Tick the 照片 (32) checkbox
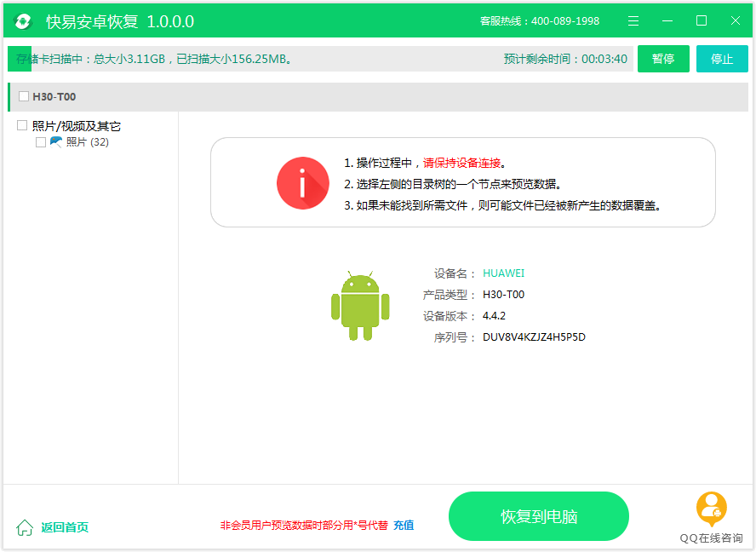This screenshot has height=552, width=756. [40, 142]
